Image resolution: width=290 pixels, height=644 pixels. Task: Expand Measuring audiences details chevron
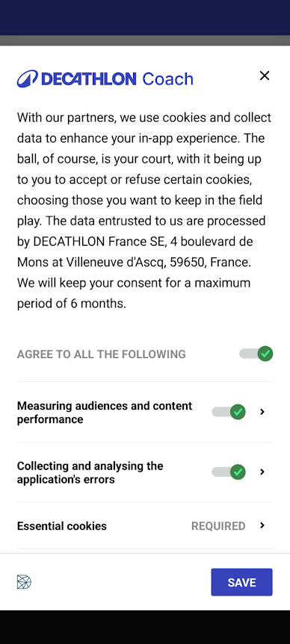click(x=262, y=411)
